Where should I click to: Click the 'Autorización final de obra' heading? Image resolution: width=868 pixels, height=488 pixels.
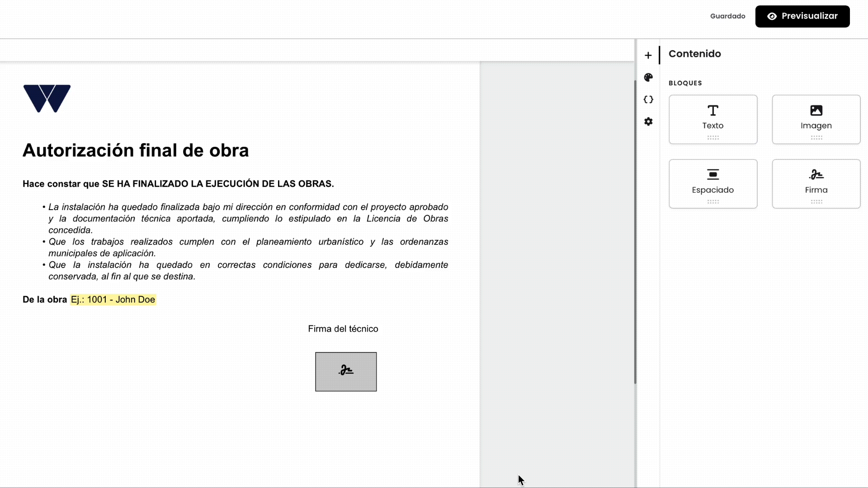point(136,150)
